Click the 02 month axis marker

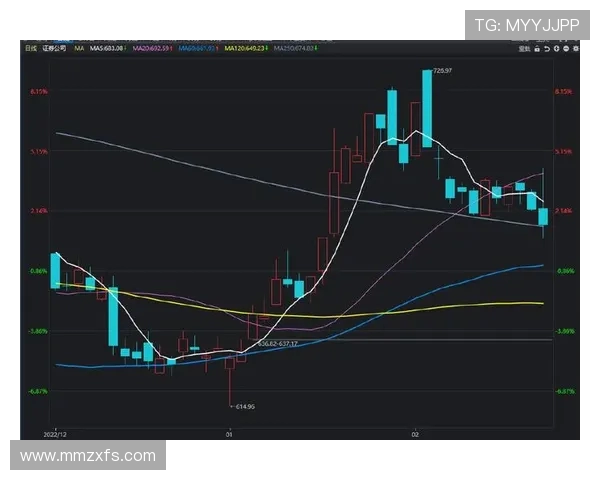click(415, 434)
